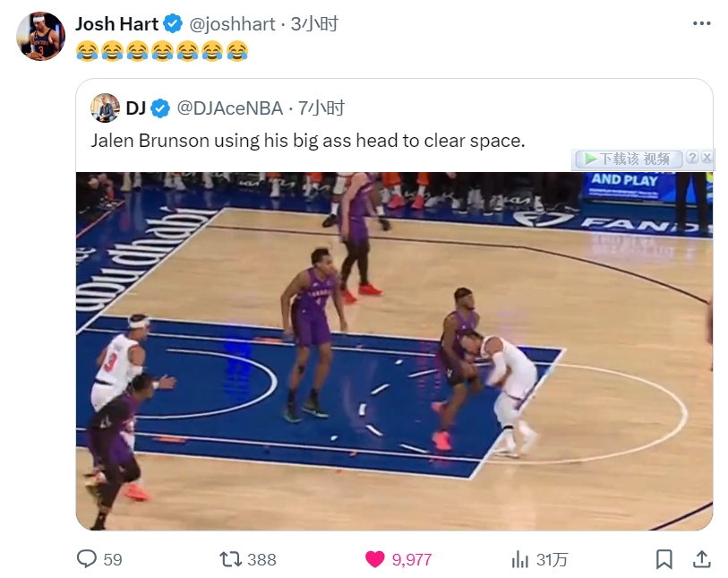Click Josh Hart's blue verified badge

coord(174,24)
